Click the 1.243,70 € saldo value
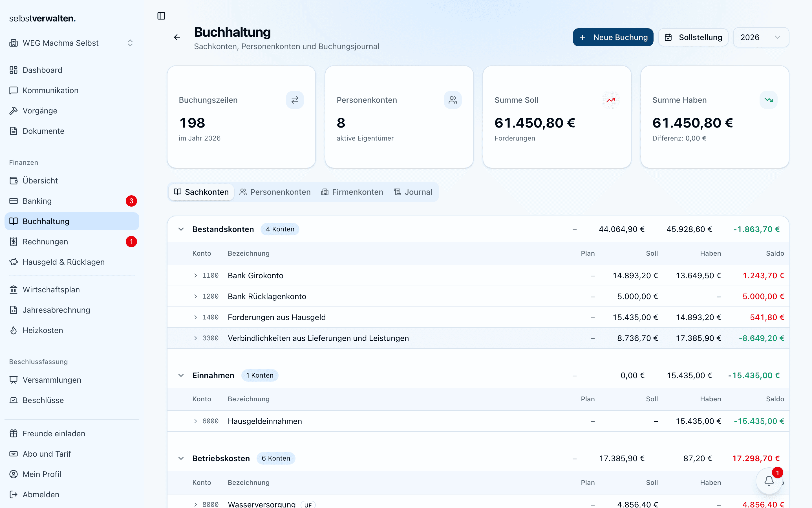This screenshot has height=508, width=812. pos(763,275)
